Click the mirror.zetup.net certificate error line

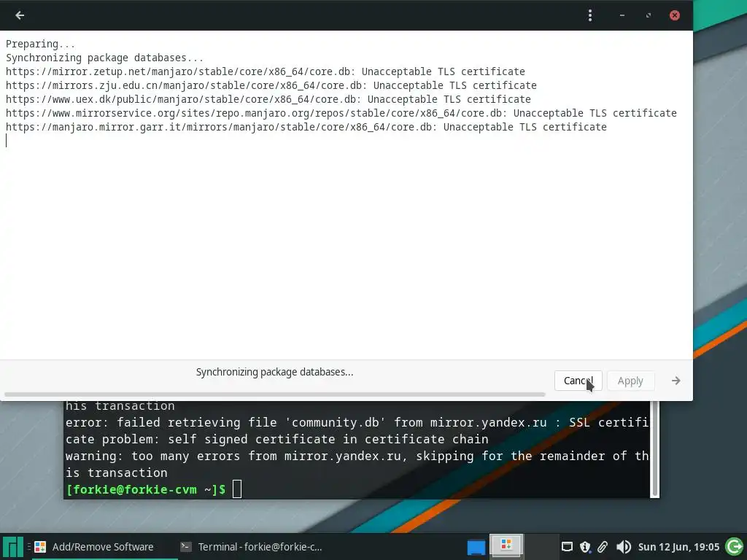265,71
